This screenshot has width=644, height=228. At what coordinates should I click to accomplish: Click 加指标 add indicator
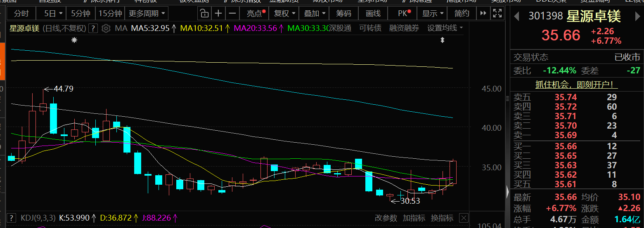[x=414, y=218]
